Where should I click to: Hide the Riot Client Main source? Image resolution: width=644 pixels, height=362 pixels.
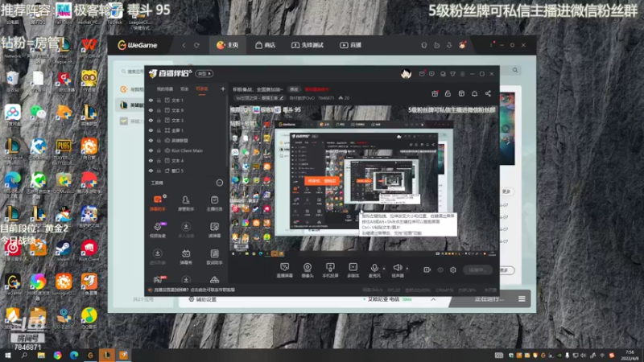pos(151,150)
